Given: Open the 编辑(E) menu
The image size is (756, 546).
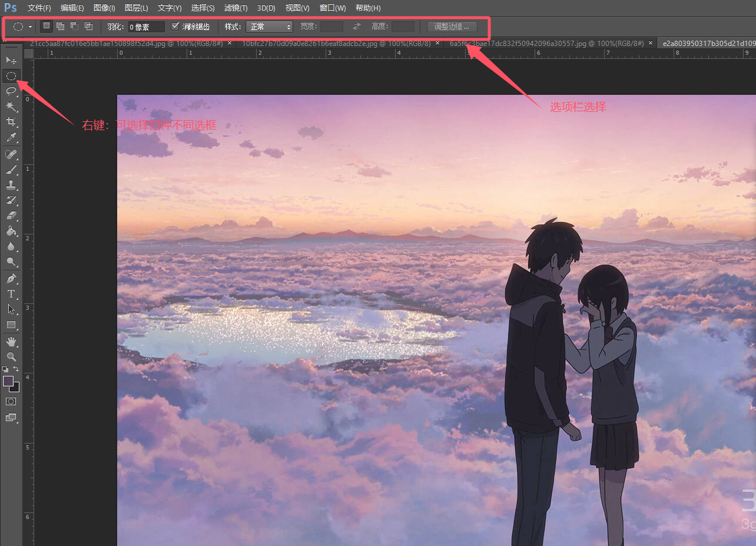Looking at the screenshot, I should point(72,8).
